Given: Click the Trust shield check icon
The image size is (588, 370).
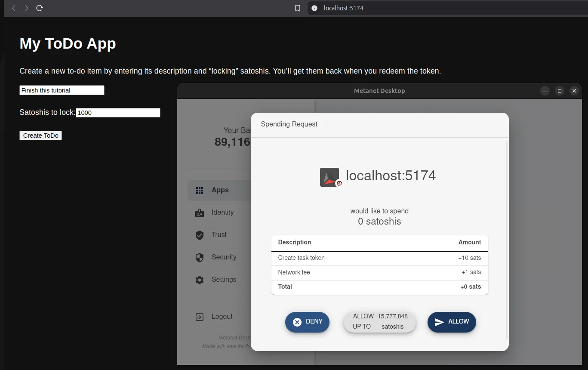Looking at the screenshot, I should (200, 235).
